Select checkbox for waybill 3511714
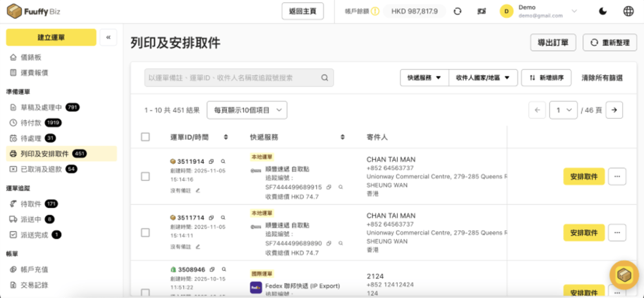644x298 pixels. 145,233
